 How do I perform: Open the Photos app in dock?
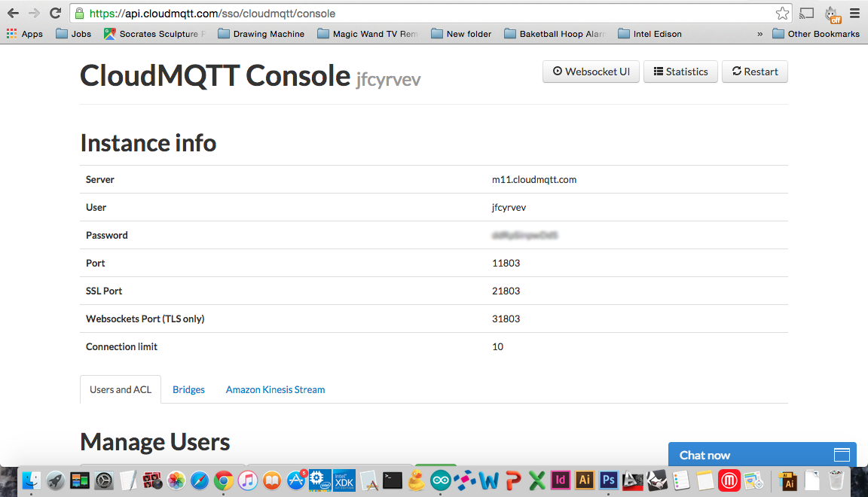pos(176,480)
